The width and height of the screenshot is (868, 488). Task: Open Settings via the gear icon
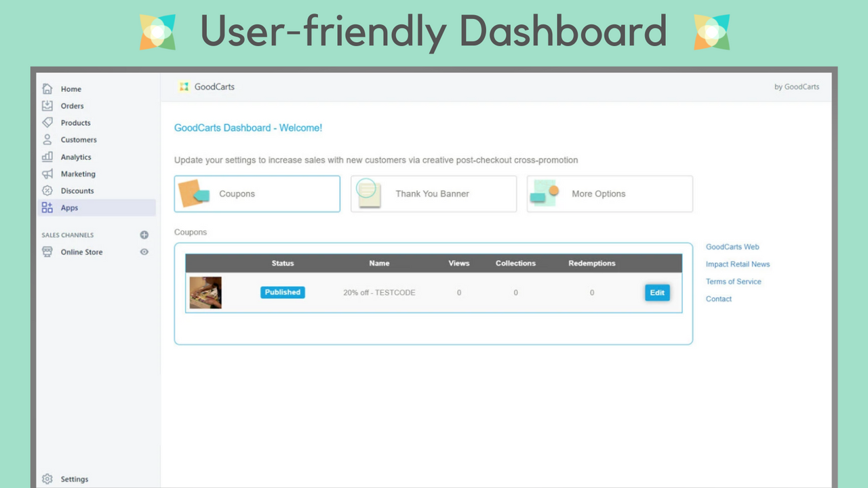[x=47, y=479]
